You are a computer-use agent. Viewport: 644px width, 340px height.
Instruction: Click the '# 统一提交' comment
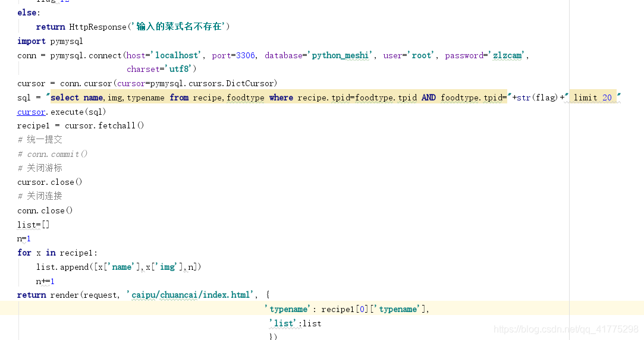(40, 140)
